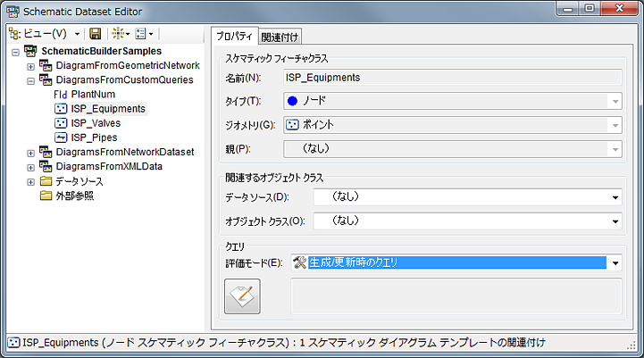This screenshot has height=358, width=644.
Task: Click the status bar ISP_Equipments text
Action: point(284,343)
